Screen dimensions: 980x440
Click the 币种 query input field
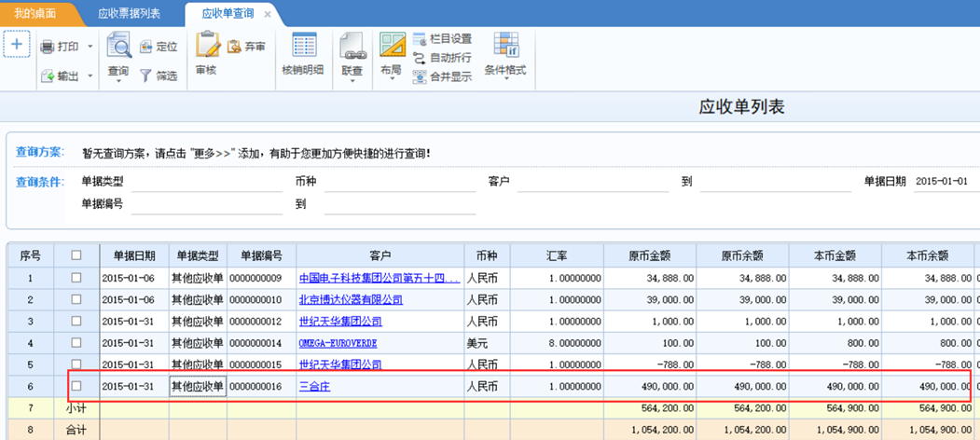(400, 182)
